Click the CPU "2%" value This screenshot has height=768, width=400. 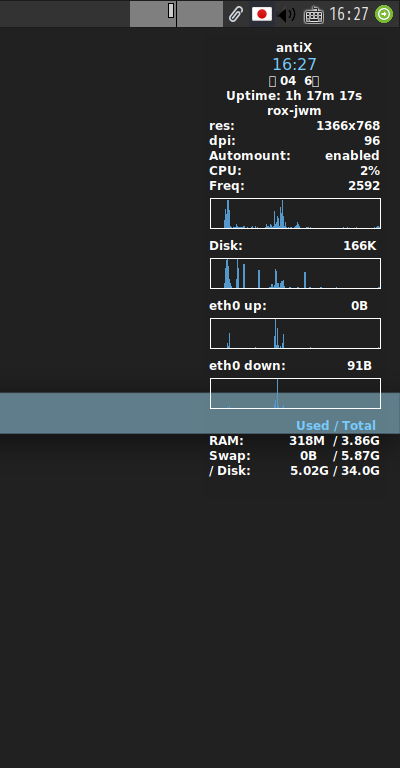pyautogui.click(x=370, y=171)
